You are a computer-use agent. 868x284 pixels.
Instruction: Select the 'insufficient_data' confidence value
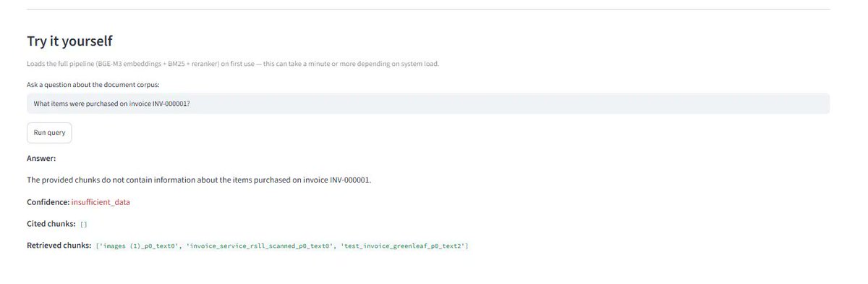click(101, 202)
